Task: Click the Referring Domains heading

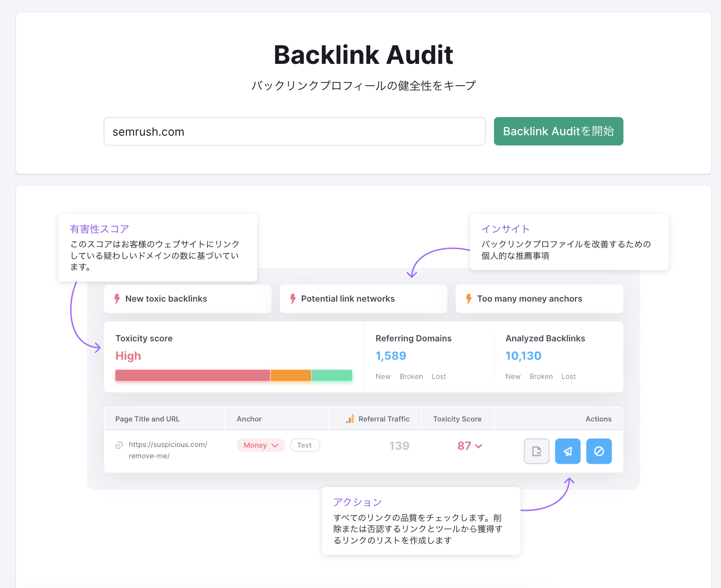Action: [x=413, y=338]
